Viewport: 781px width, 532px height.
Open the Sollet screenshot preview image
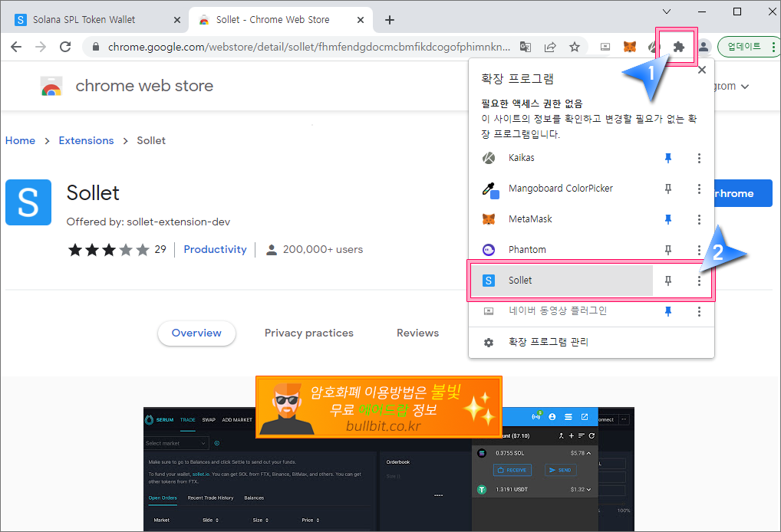[x=388, y=469]
